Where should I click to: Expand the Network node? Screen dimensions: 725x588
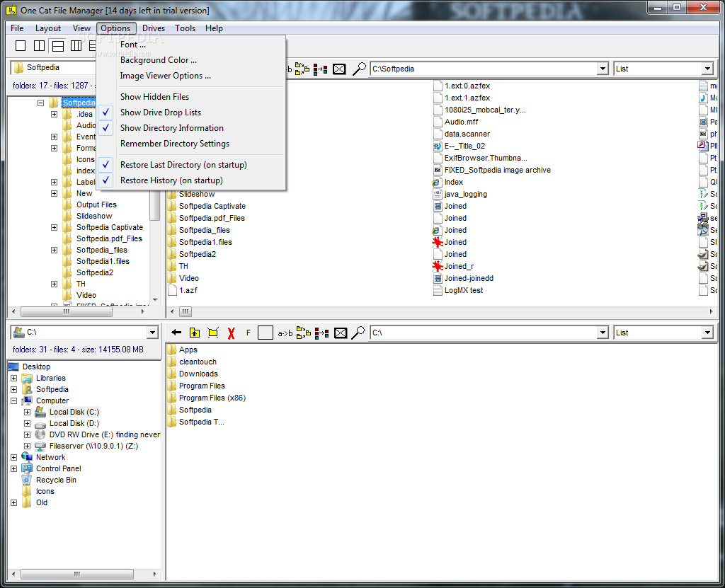tap(14, 457)
